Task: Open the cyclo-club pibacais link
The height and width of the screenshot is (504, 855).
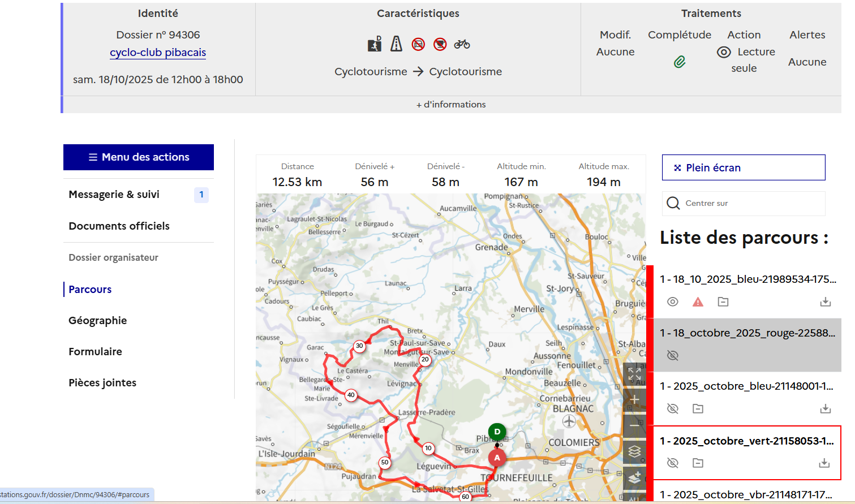Action: pyautogui.click(x=158, y=53)
